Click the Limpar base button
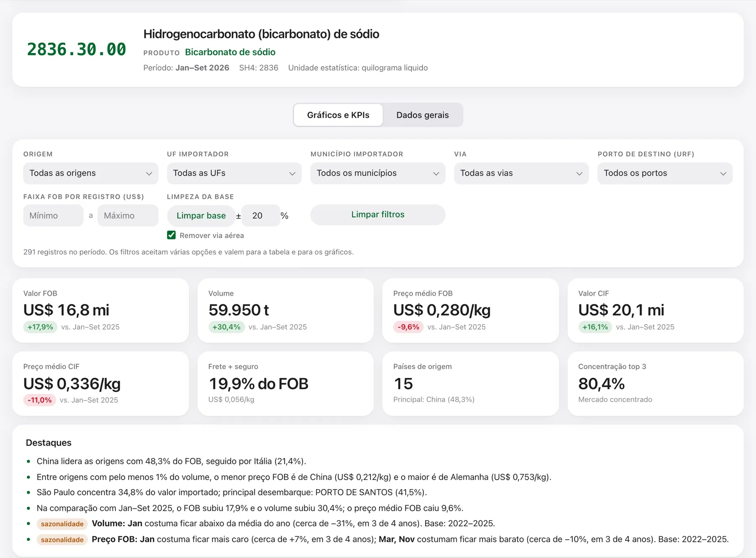The image size is (756, 558). pos(201,216)
